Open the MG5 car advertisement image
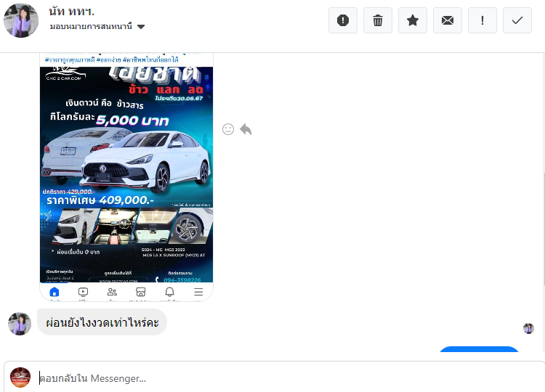 pyautogui.click(x=126, y=174)
